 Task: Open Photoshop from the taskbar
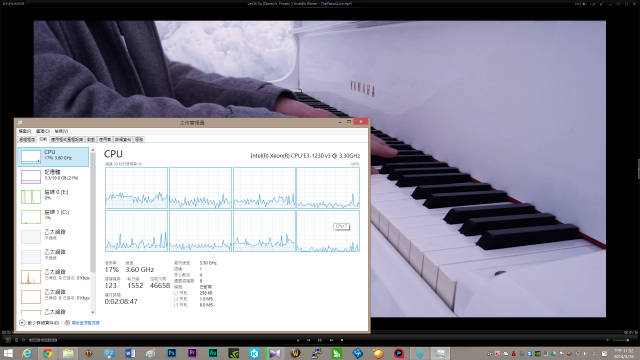pyautogui.click(x=171, y=353)
